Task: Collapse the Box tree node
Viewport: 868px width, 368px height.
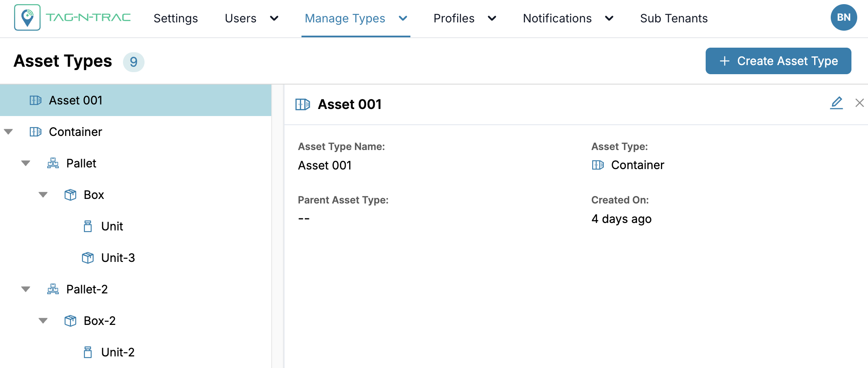Action: 43,195
